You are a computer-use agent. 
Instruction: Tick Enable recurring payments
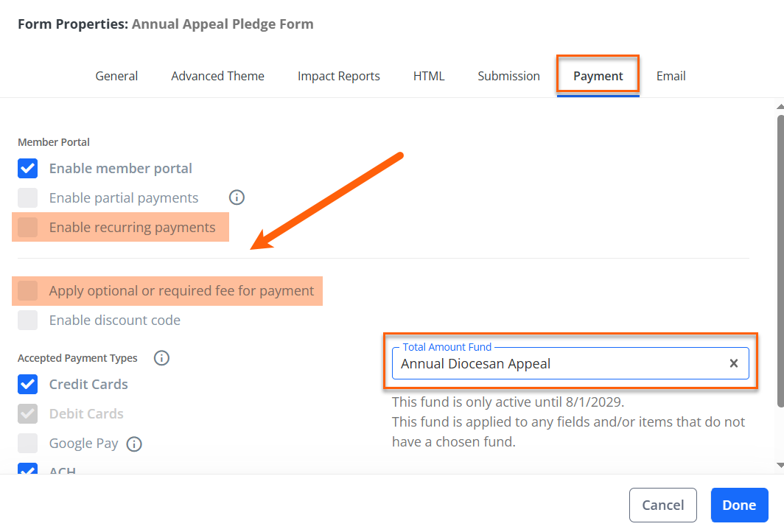(x=27, y=228)
